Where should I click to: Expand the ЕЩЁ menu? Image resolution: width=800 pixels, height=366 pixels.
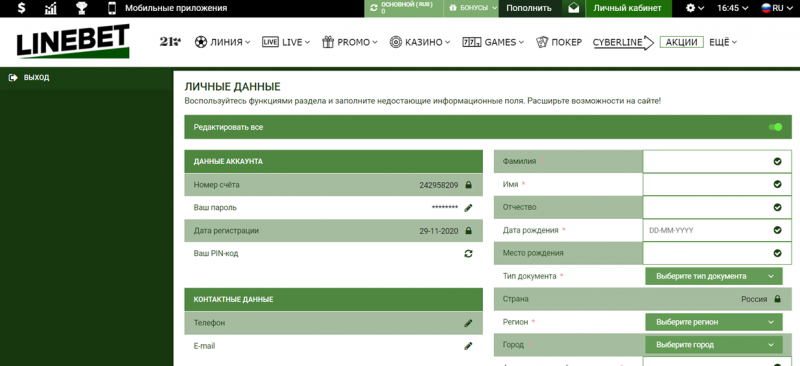coord(723,42)
